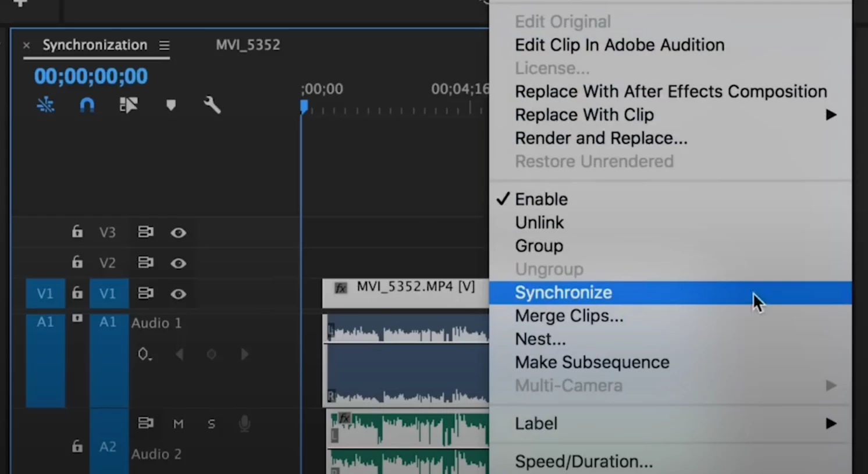Click the playhead timecode 00;00;00;00
The width and height of the screenshot is (868, 474).
(91, 76)
